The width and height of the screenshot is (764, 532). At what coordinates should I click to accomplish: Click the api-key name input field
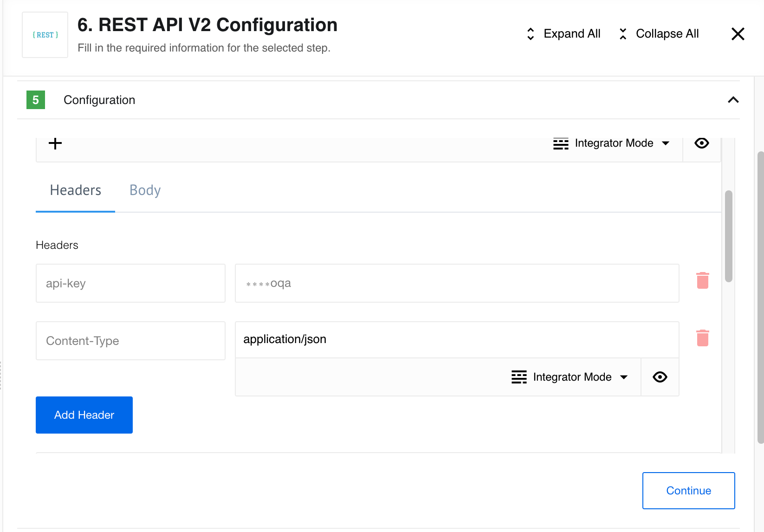[130, 283]
